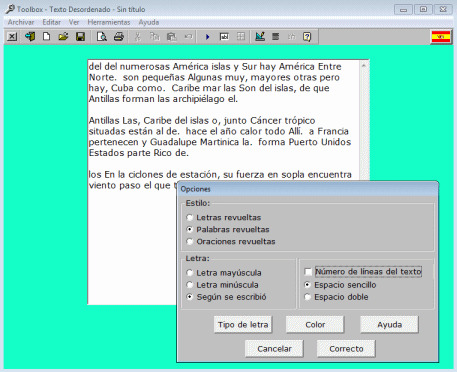Choose Letra mayúscula option

[224, 273]
